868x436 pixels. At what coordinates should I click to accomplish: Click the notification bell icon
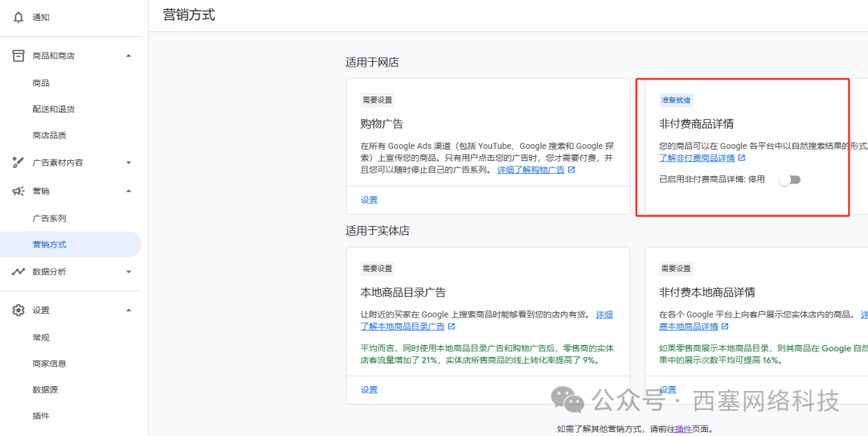pos(18,18)
